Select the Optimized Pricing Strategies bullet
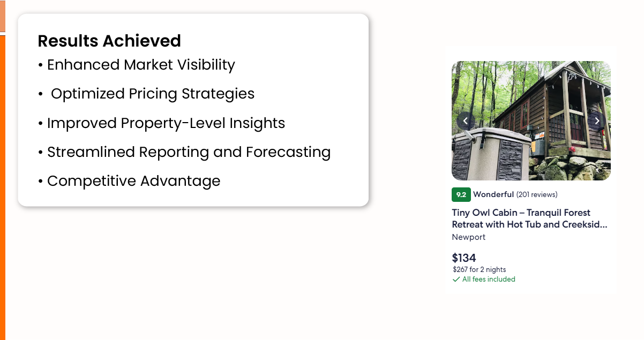644x340 pixels. coord(152,94)
